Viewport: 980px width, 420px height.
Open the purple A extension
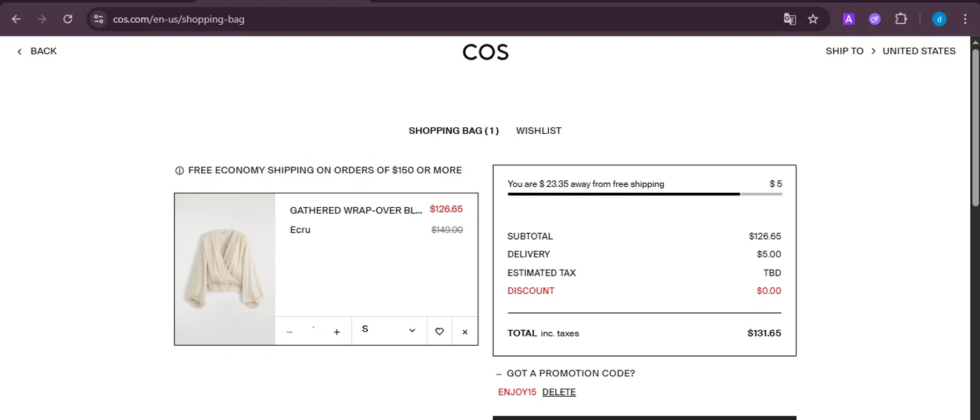[x=849, y=19]
